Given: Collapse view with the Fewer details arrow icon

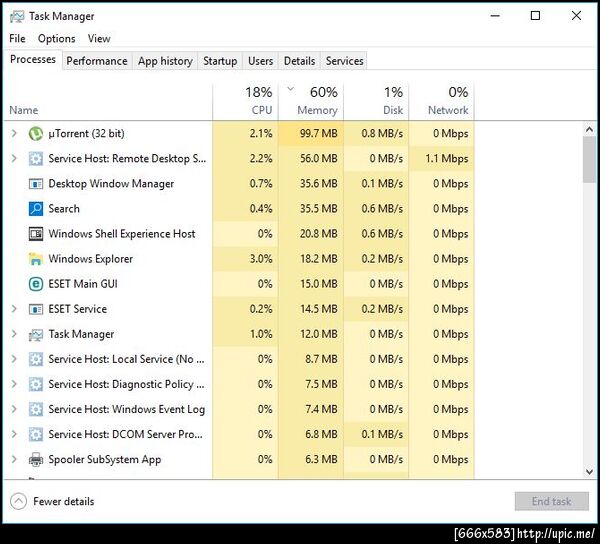Looking at the screenshot, I should click(x=18, y=501).
